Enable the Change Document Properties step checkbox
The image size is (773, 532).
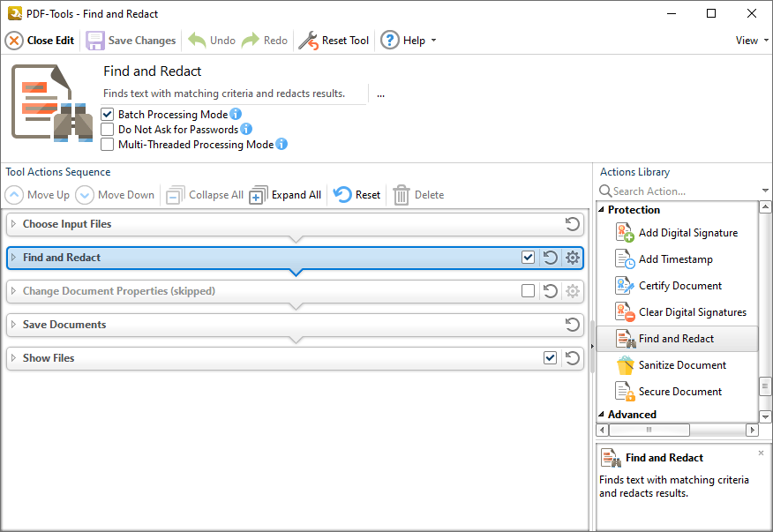tap(528, 291)
